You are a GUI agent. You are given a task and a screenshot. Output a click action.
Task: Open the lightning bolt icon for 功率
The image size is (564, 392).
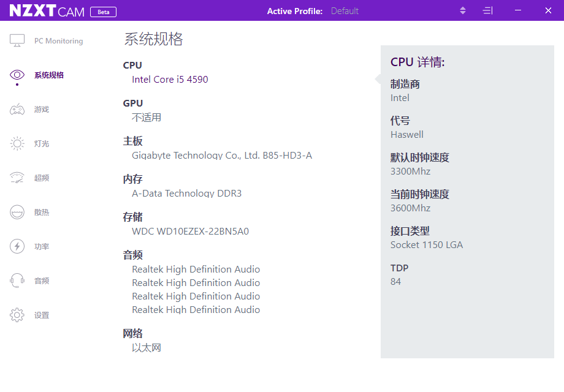(x=17, y=246)
